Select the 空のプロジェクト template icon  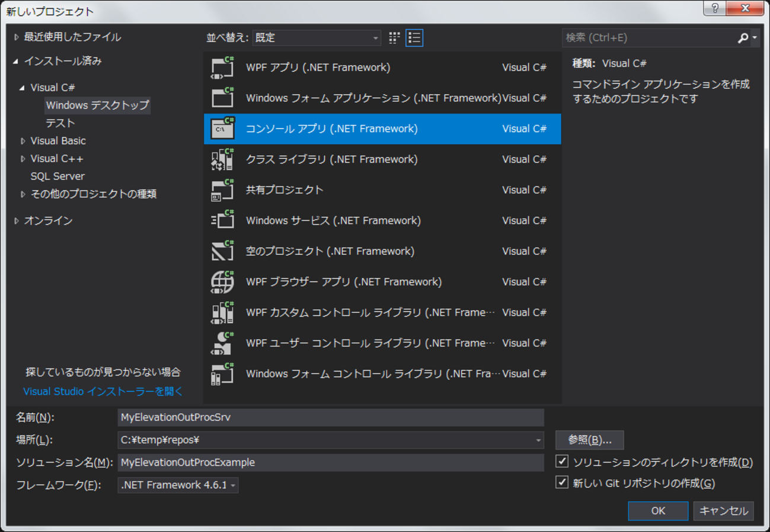(x=223, y=251)
